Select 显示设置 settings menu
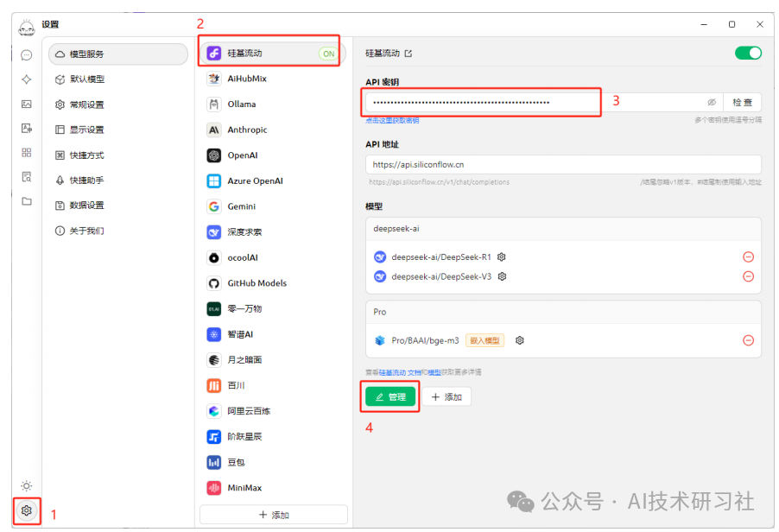 coord(118,130)
